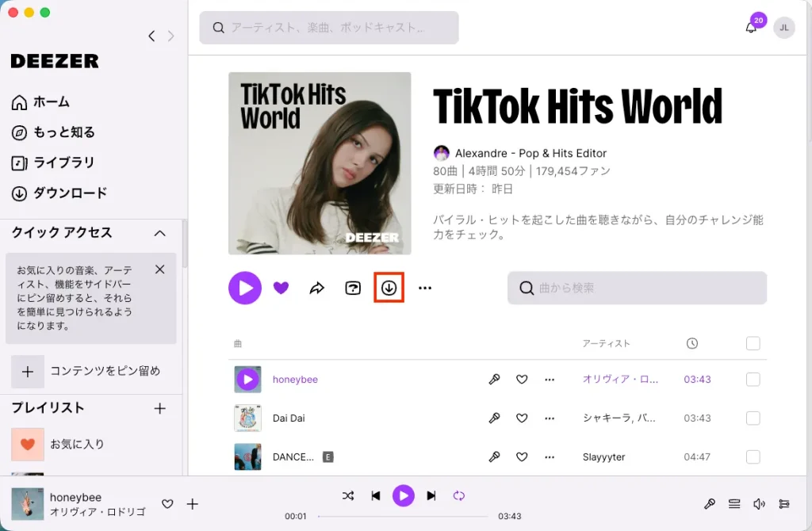Open もっと知る in sidebar
This screenshot has width=812, height=531.
point(53,132)
